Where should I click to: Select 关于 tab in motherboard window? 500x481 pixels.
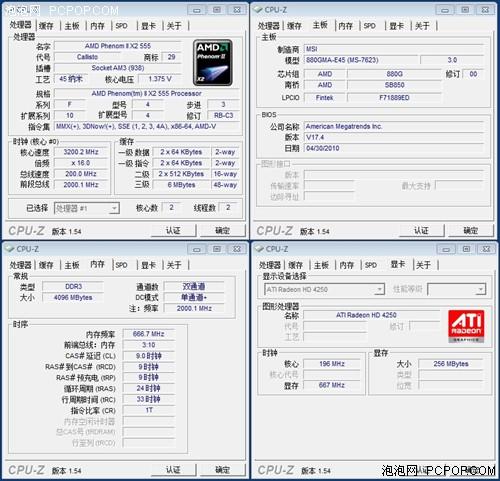tap(422, 26)
